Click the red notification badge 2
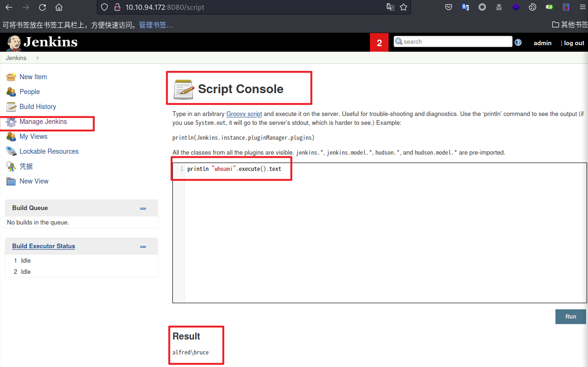 pos(379,42)
